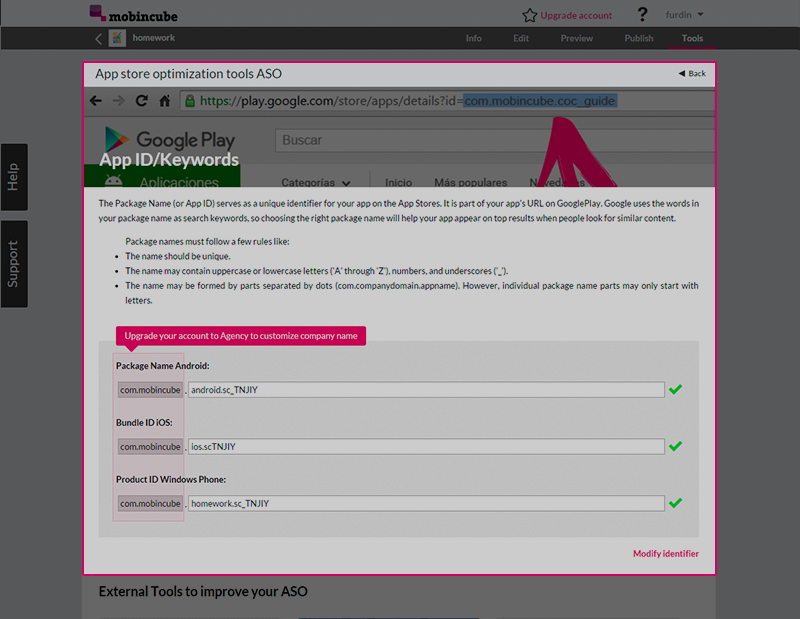This screenshot has width=800, height=619.
Task: Open Upgrade account link
Action: click(576, 15)
